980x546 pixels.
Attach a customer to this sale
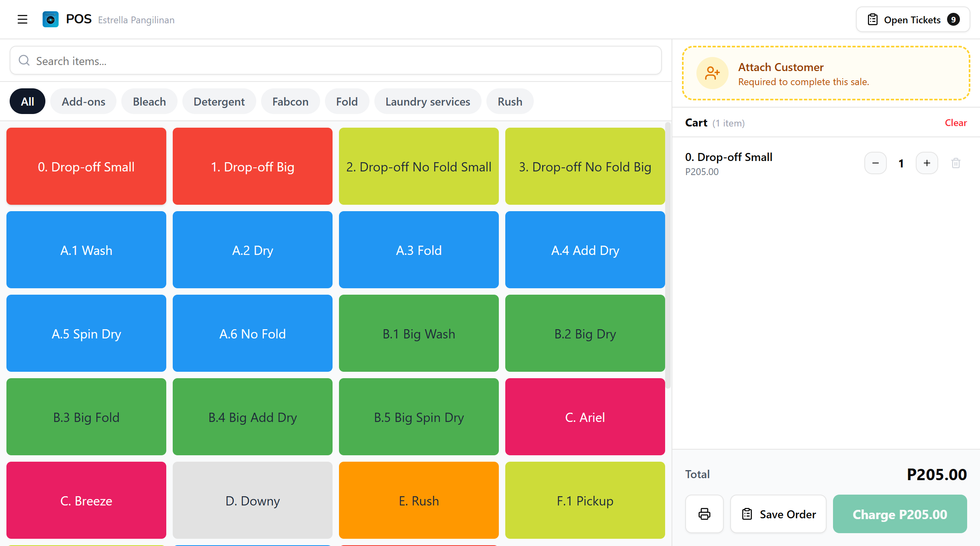[826, 73]
